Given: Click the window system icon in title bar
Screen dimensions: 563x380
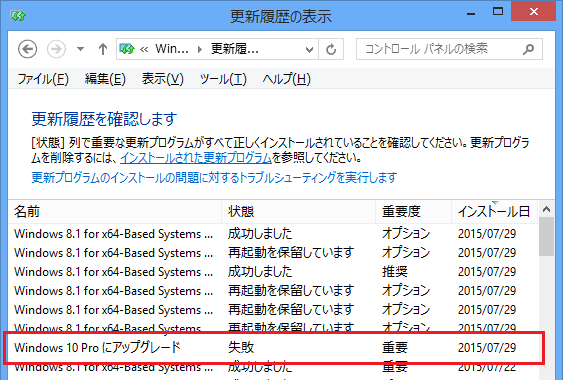Looking at the screenshot, I should pyautogui.click(x=18, y=16).
